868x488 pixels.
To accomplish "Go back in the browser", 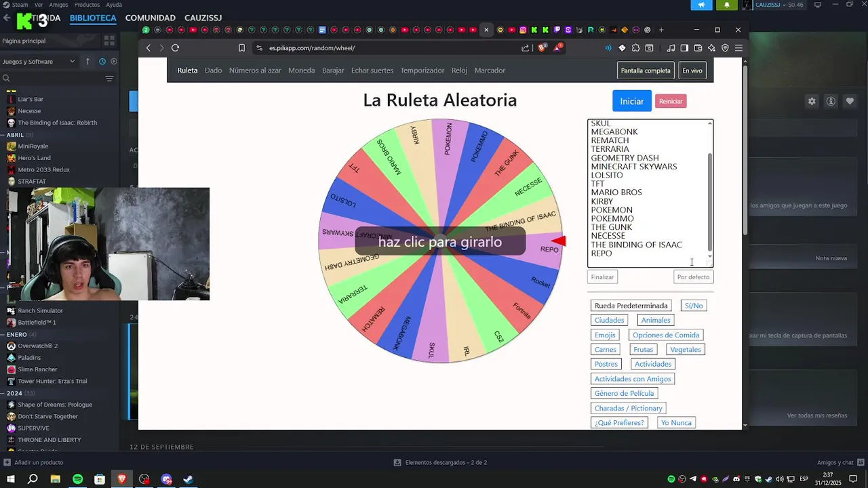I will click(149, 48).
